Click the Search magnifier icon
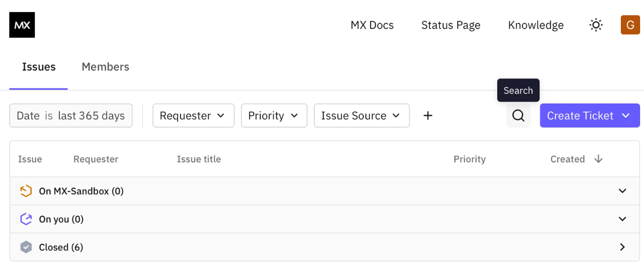This screenshot has width=644, height=262. click(518, 116)
